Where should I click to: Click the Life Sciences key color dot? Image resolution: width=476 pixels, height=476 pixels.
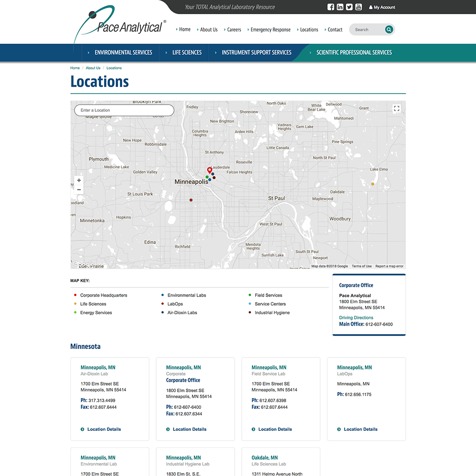click(x=75, y=304)
